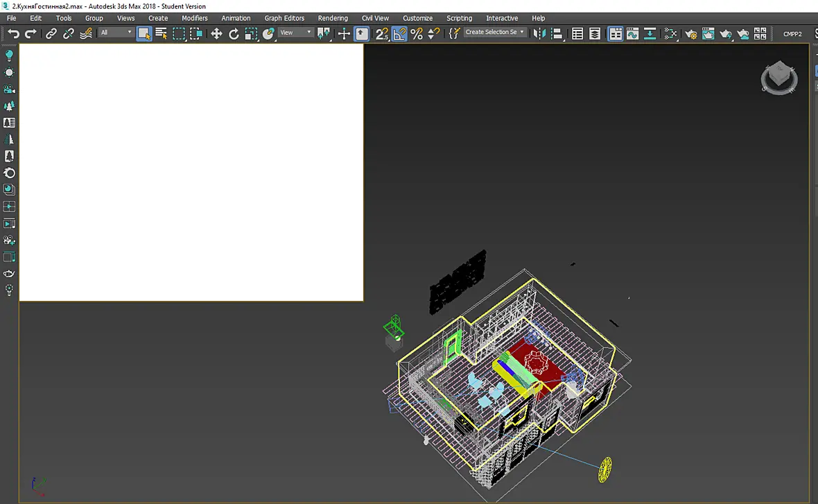Click the Mirror tool icon
Viewport: 818px width, 504px height.
539,34
